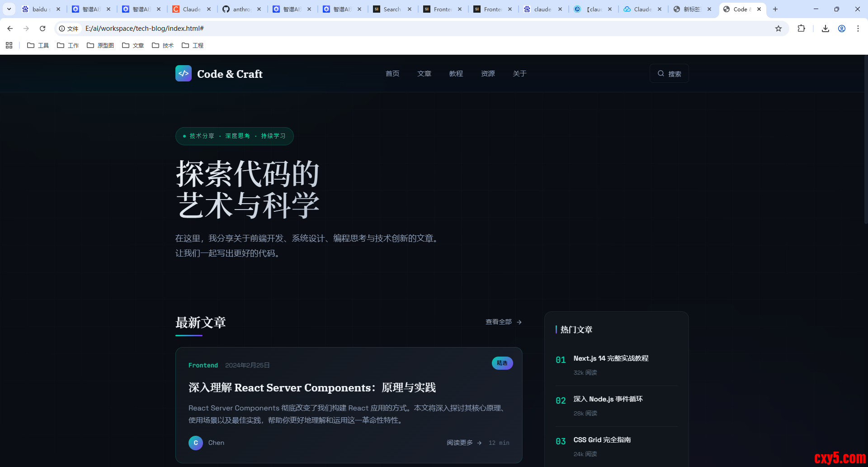The height and width of the screenshot is (467, 868).
Task: Click the 热门文章 heading
Action: coord(576,329)
